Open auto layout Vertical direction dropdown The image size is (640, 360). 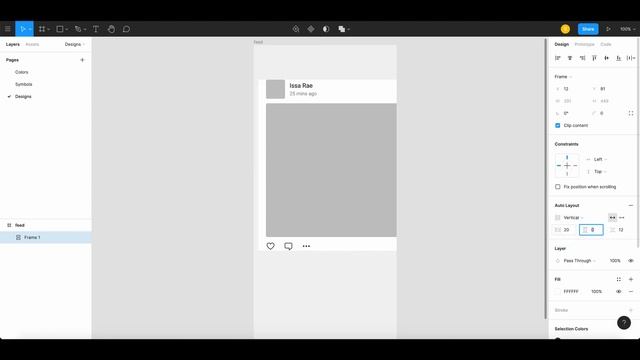point(573,218)
